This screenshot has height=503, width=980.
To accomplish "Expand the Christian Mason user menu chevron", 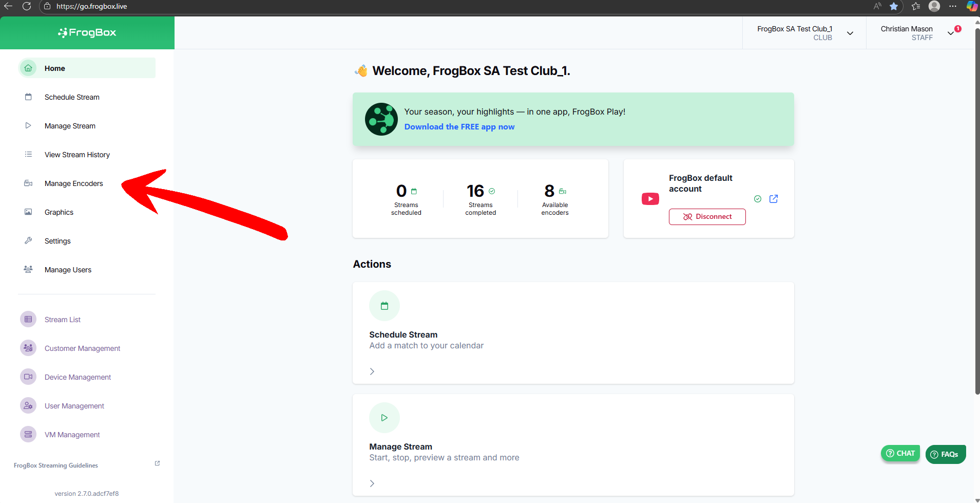I will coord(951,33).
